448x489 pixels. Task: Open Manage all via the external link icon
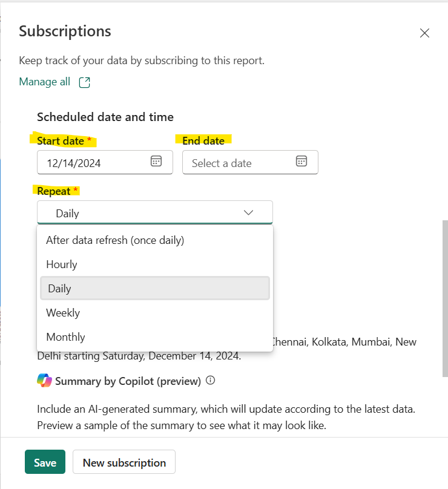coord(85,81)
